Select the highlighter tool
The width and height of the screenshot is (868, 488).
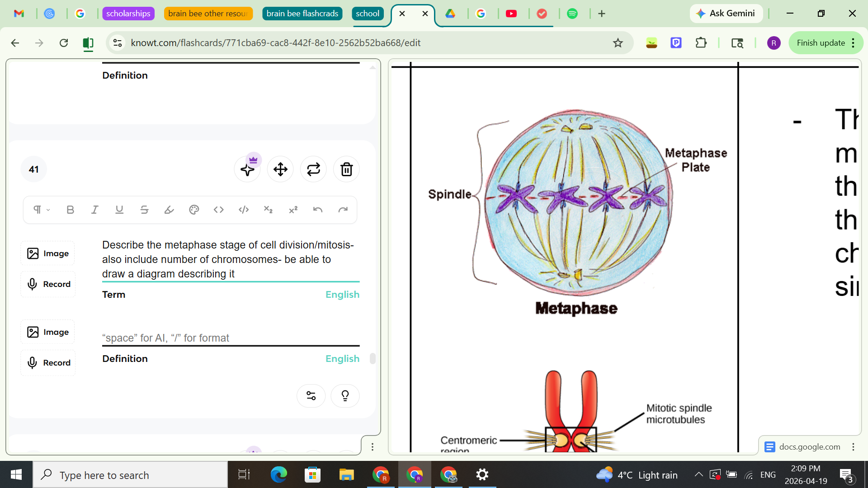169,210
